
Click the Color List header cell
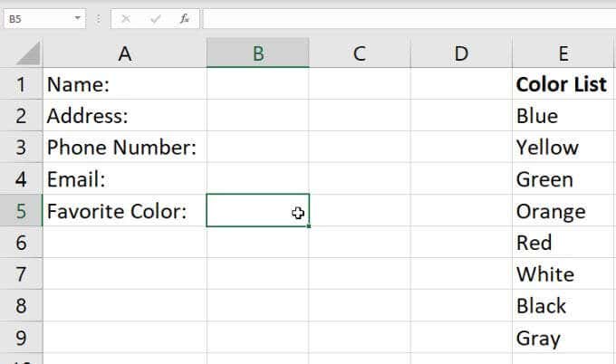point(562,84)
